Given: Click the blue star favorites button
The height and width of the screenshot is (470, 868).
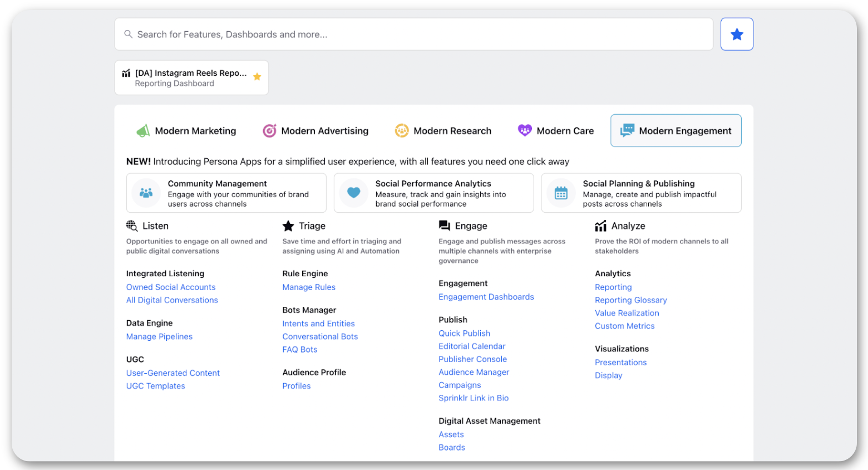Looking at the screenshot, I should [737, 34].
